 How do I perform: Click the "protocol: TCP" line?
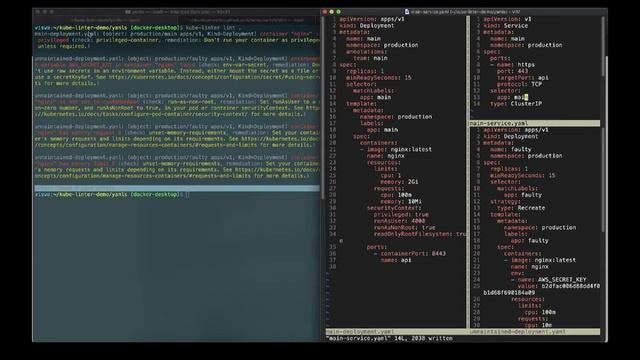click(x=520, y=84)
